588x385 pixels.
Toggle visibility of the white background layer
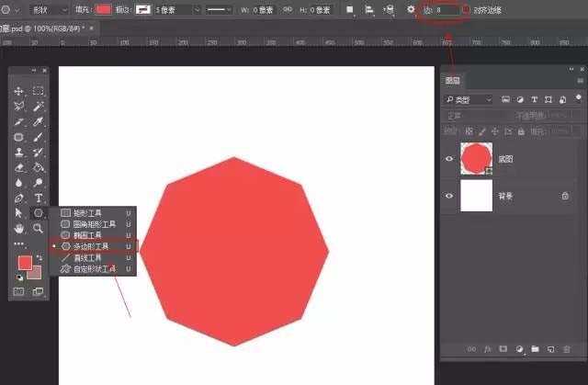[449, 196]
